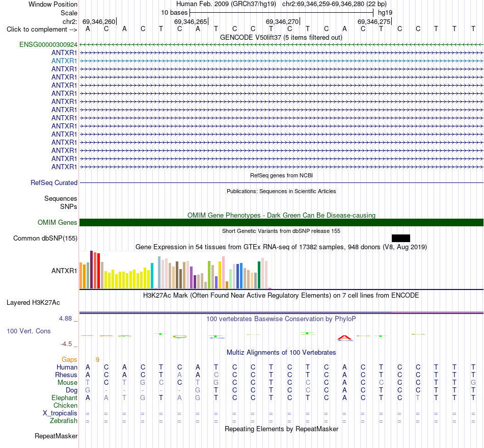This screenshot has height=448, width=484.
Task: Open the 100 Vert. Cons track label
Action: 29,331
